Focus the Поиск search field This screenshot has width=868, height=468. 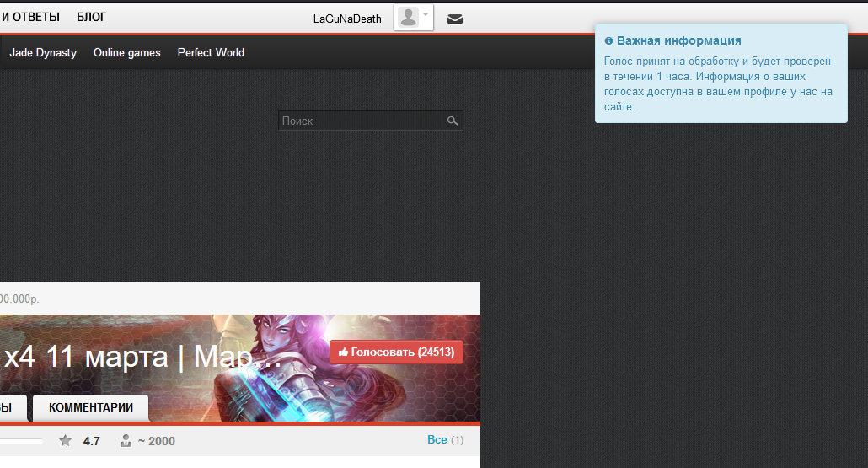point(370,121)
